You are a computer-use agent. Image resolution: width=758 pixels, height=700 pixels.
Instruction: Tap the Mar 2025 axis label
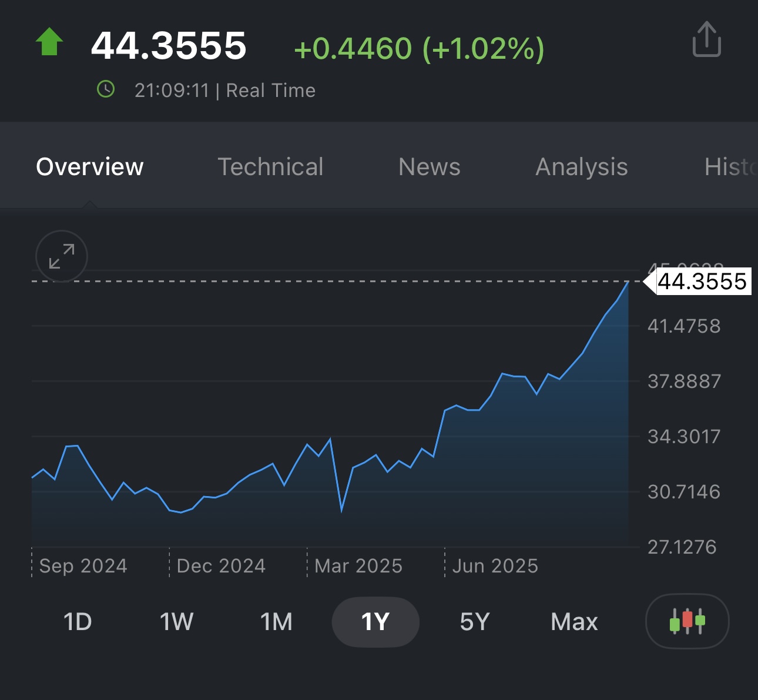(358, 566)
